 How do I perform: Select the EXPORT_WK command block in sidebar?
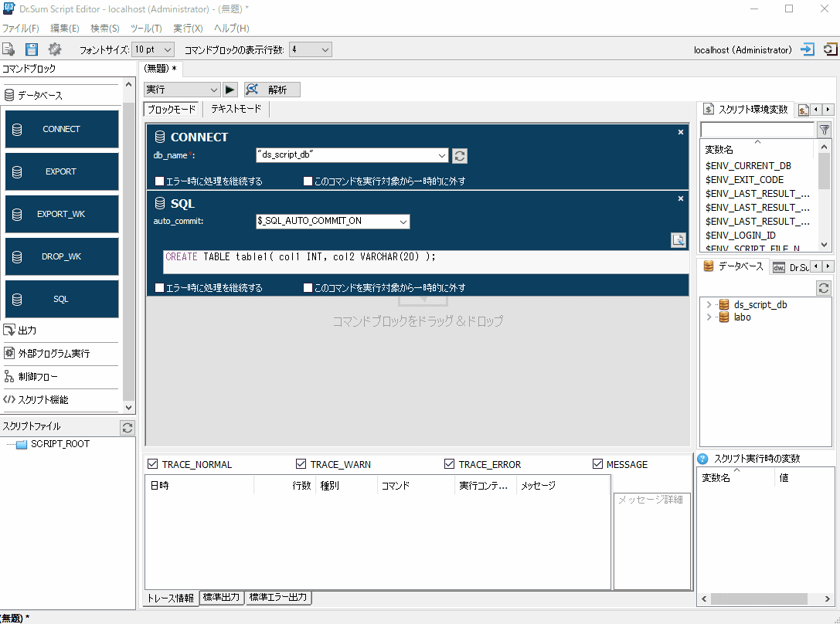pyautogui.click(x=62, y=214)
